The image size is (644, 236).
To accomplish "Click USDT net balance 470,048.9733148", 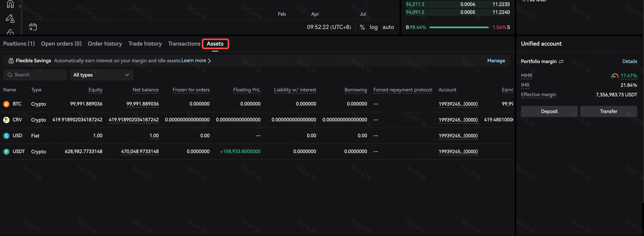I will [x=140, y=152].
